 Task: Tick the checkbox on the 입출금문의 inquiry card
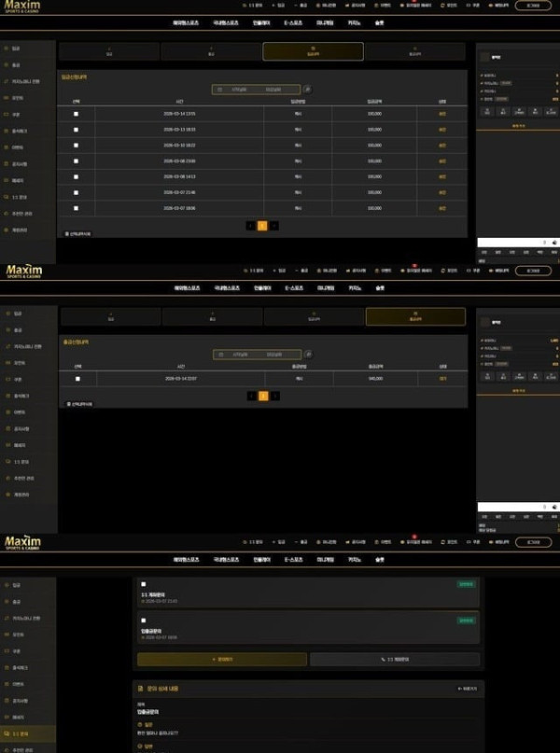point(143,620)
